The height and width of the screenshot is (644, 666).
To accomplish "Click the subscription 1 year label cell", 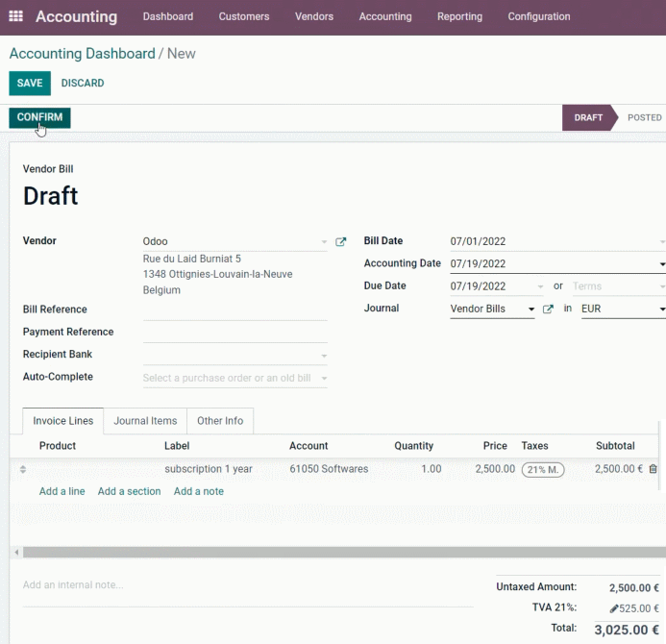I will (209, 469).
